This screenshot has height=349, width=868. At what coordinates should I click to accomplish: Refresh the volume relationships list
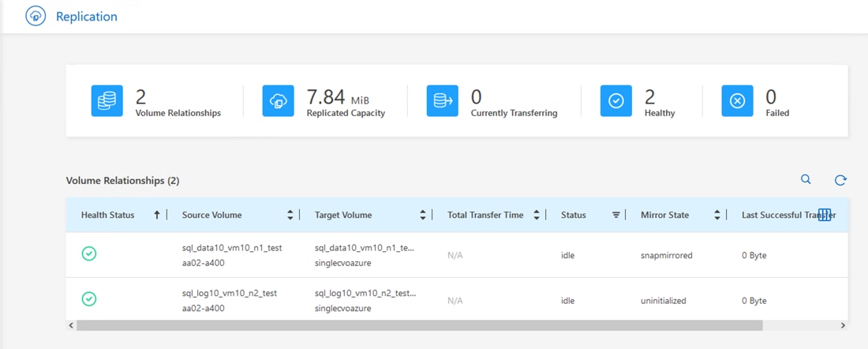pos(840,180)
